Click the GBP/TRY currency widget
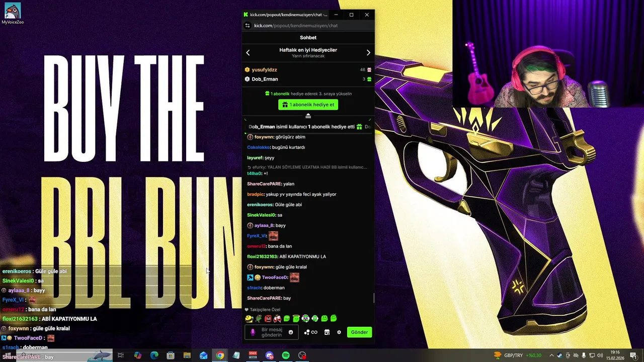The width and height of the screenshot is (644, 362). click(518, 355)
